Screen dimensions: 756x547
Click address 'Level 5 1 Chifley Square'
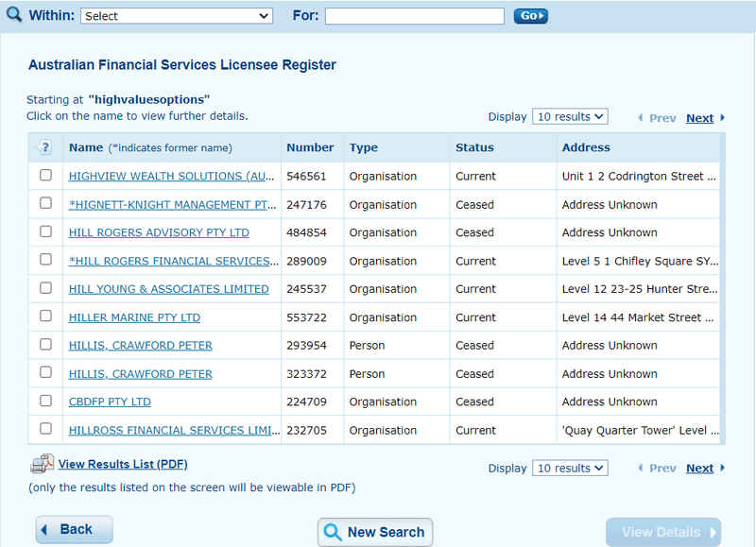click(x=641, y=261)
